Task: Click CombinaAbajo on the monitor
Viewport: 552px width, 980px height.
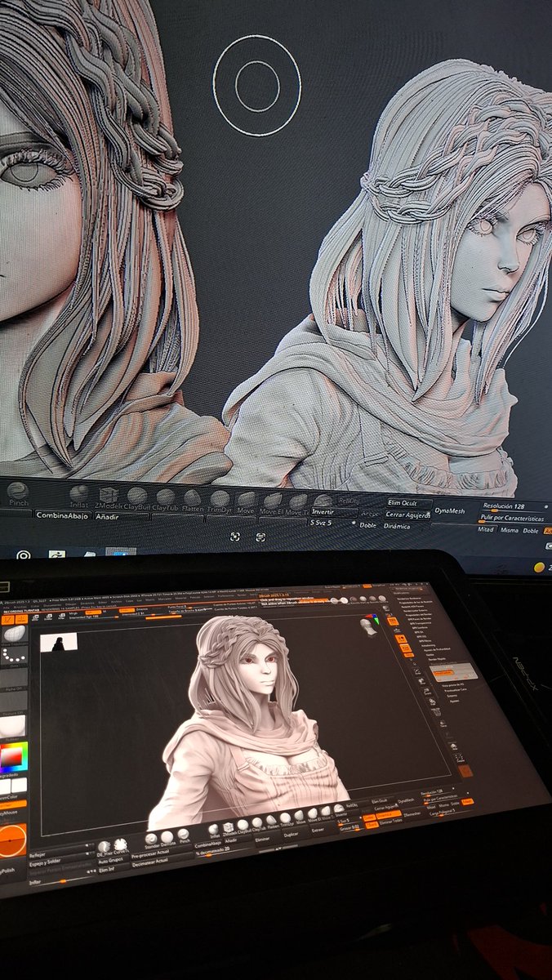Action: pyautogui.click(x=62, y=516)
